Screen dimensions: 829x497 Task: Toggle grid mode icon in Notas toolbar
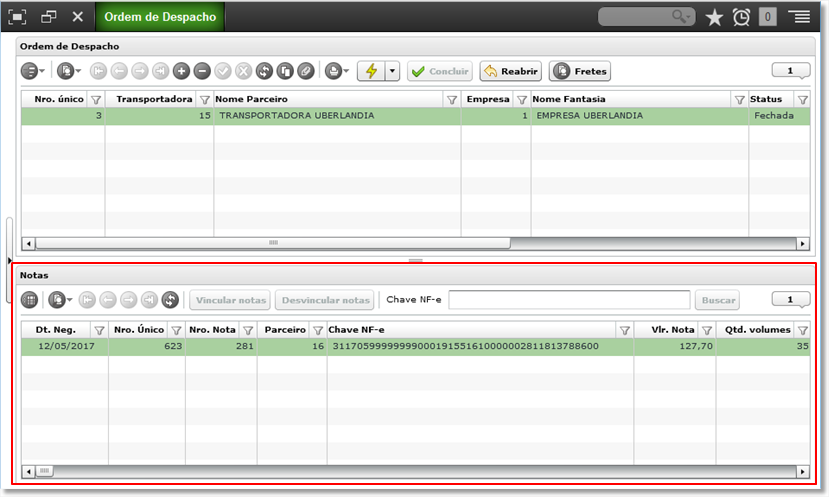[x=30, y=300]
